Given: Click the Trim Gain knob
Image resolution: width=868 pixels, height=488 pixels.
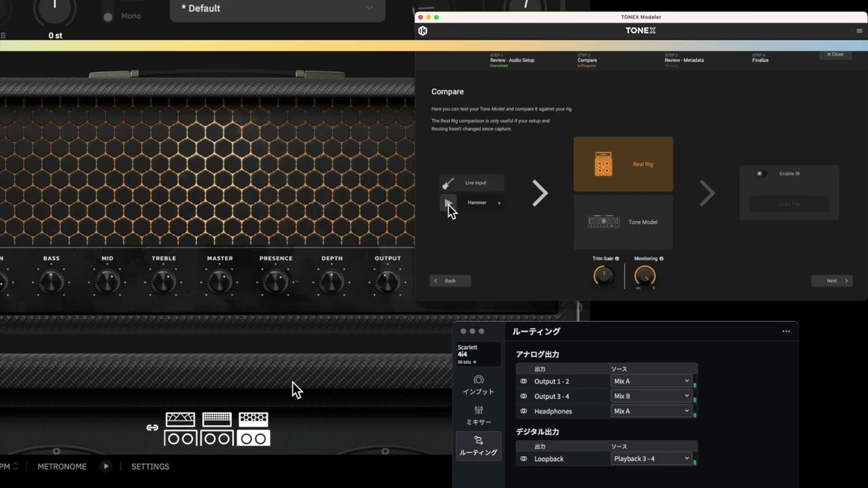Looking at the screenshot, I should click(604, 275).
